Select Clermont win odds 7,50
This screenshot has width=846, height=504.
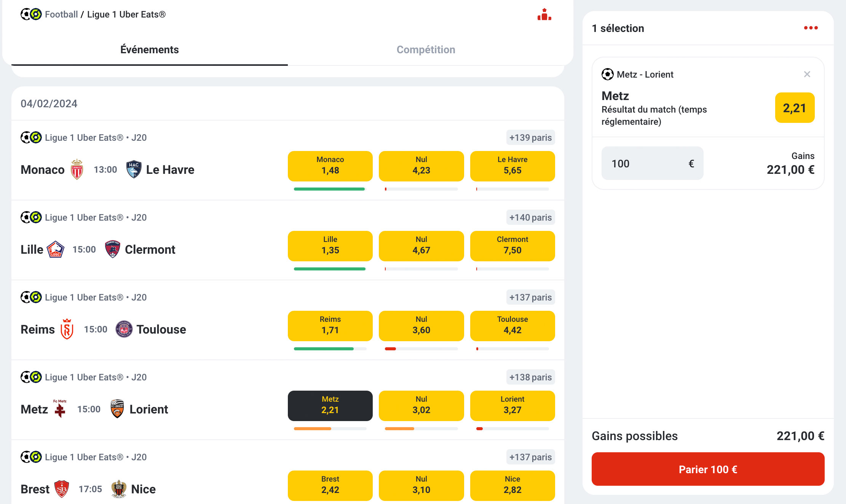tap(512, 246)
